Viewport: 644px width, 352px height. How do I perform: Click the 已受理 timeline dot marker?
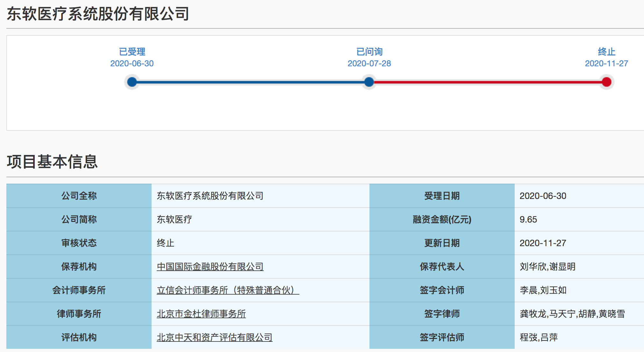(x=132, y=82)
